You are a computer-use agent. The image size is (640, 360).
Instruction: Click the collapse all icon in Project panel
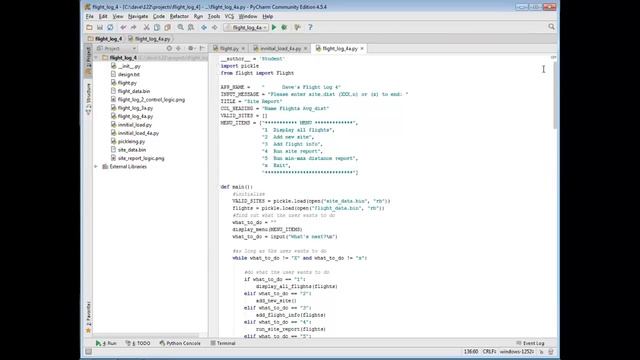pos(178,48)
